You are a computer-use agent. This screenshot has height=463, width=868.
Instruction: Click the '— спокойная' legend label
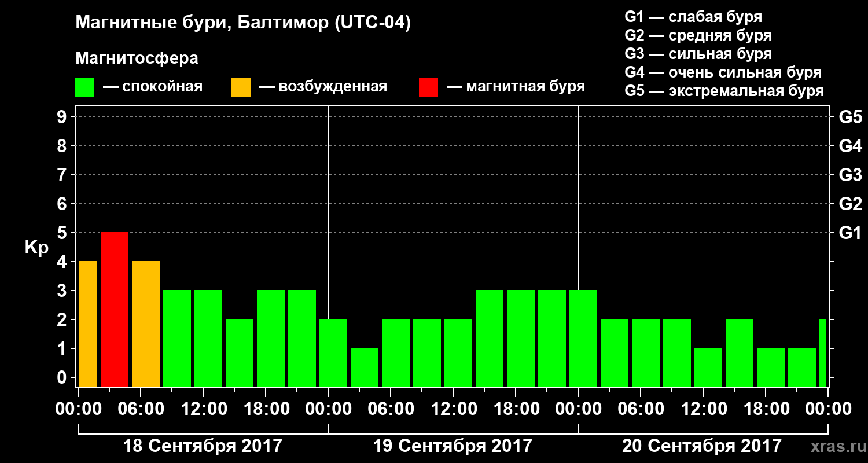pos(153,87)
